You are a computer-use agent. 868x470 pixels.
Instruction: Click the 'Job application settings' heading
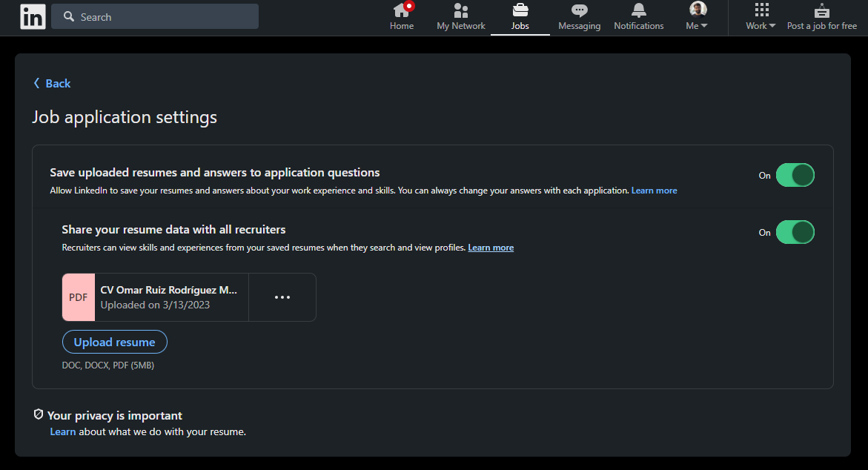125,117
